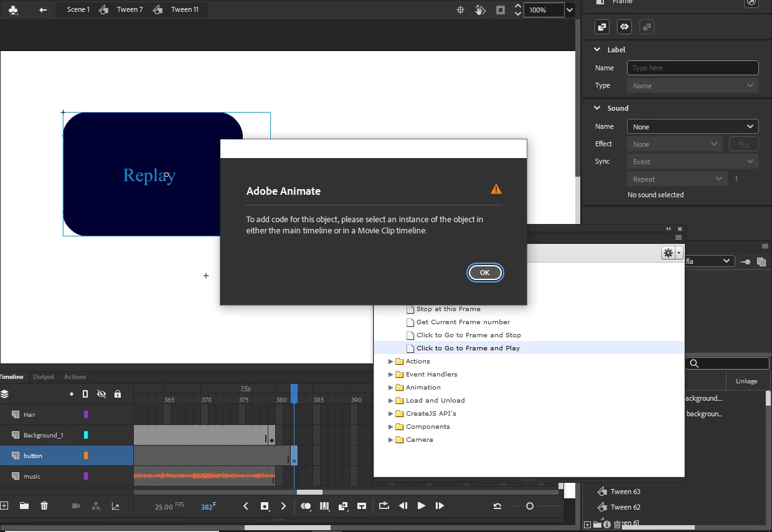Screen dimensions: 772x532
Task: Click the Center Stage icon
Action: tap(461, 10)
